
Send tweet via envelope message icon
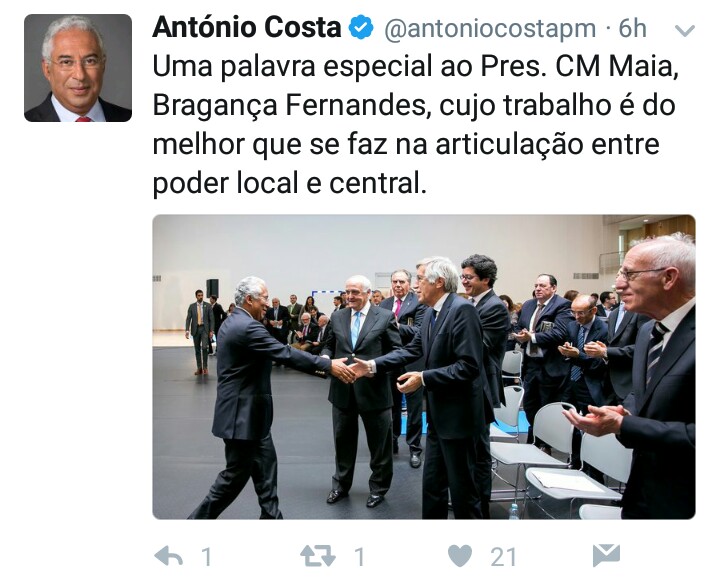(x=606, y=555)
